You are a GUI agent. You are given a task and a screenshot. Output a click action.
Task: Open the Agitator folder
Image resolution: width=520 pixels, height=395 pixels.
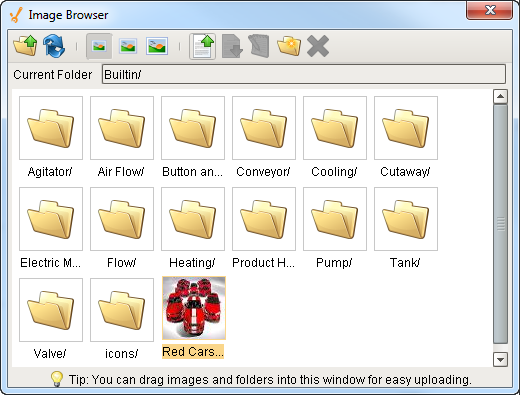51,128
